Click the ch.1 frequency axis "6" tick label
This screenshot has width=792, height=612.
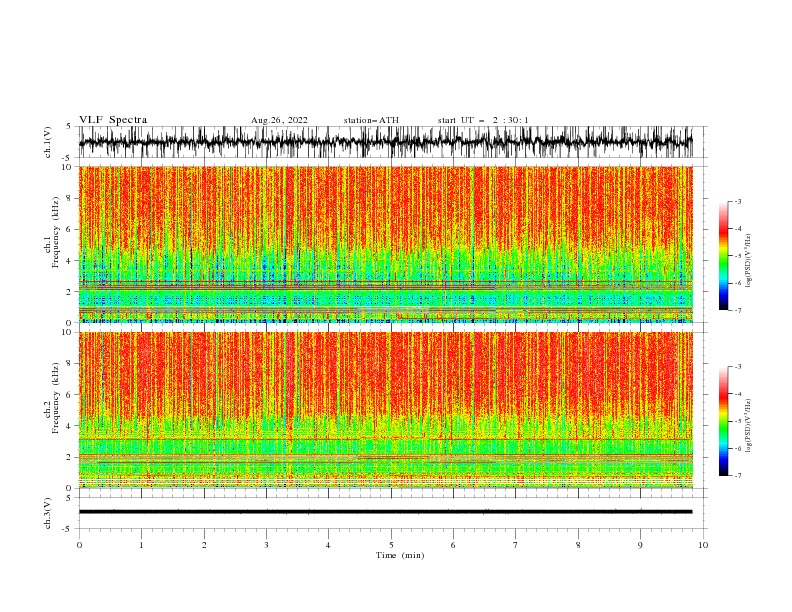70,229
